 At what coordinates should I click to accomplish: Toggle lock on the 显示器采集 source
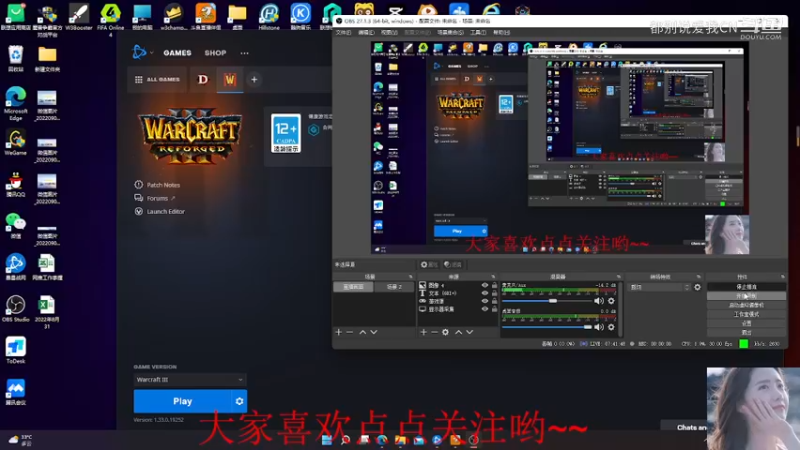pos(494,309)
